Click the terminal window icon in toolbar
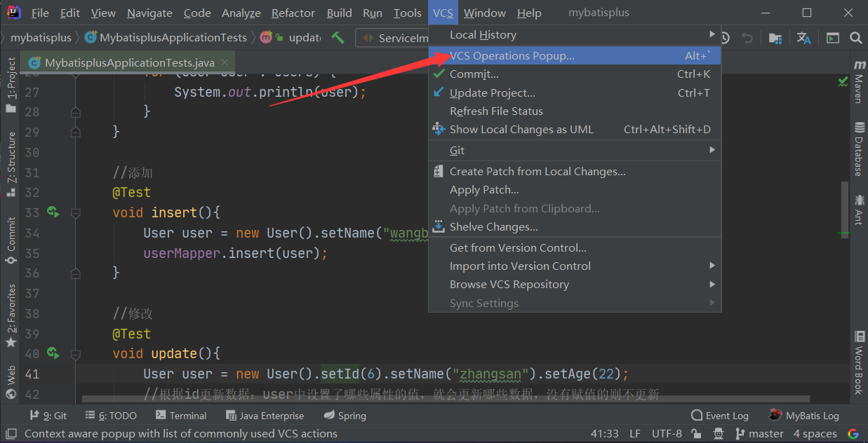 [833, 38]
